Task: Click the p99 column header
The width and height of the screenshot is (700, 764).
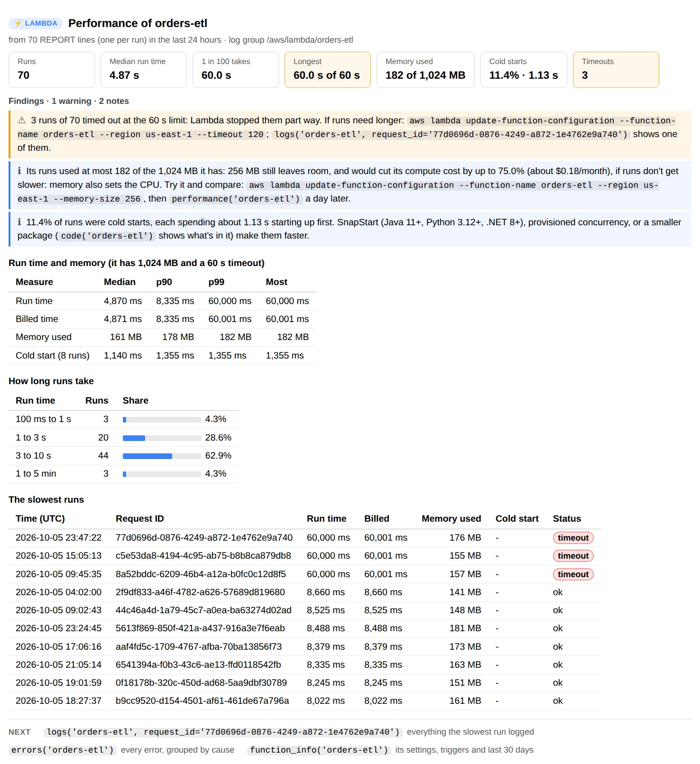Action: coord(216,282)
